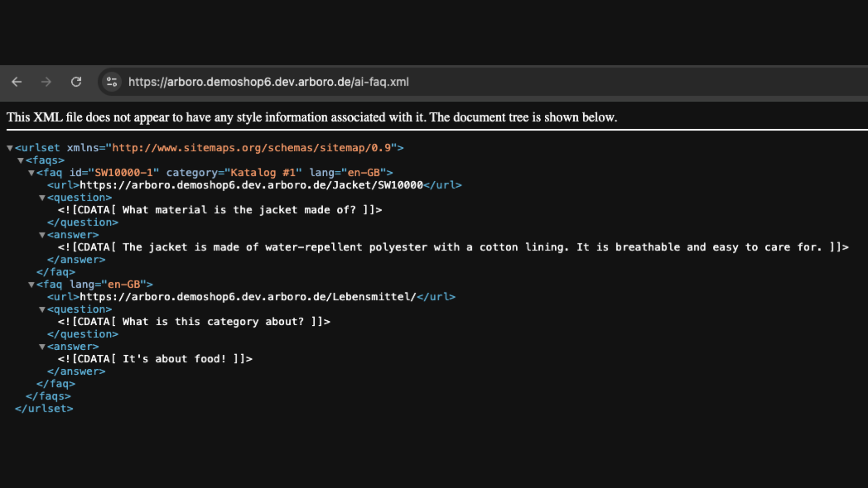The width and height of the screenshot is (868, 488).
Task: Collapse the first answer element
Action: pos(42,235)
